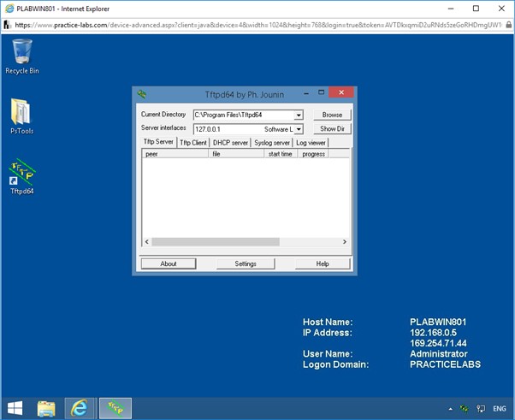Minimize the Tftpd64 window

(306, 93)
